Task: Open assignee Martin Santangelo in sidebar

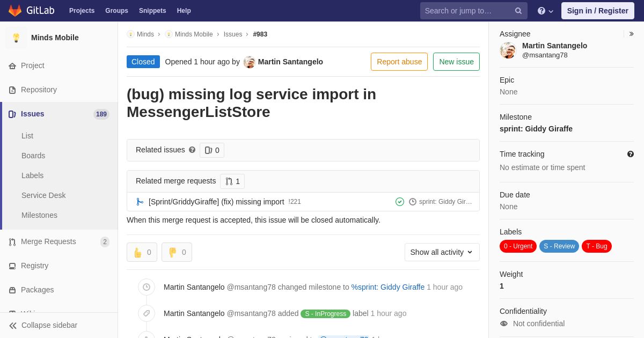Action: [554, 46]
